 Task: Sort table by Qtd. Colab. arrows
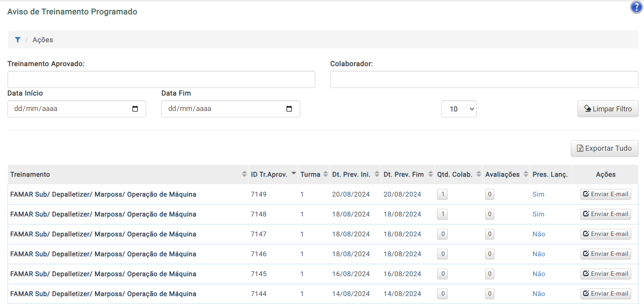pyautogui.click(x=478, y=174)
